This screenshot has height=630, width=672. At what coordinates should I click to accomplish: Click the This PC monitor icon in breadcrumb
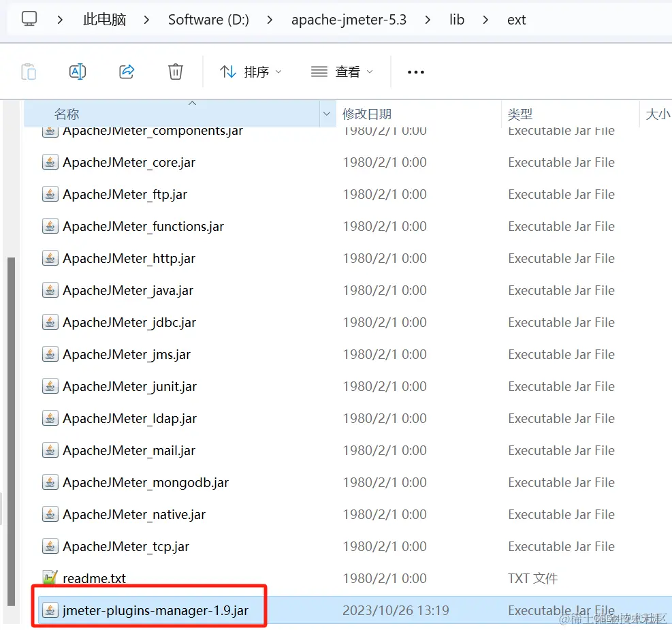(29, 19)
